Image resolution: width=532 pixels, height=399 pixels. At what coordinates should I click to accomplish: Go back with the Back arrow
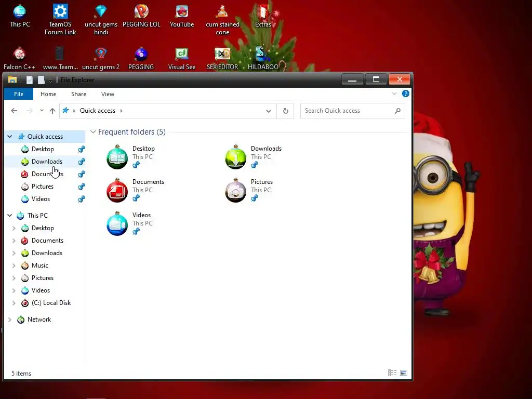coord(14,111)
